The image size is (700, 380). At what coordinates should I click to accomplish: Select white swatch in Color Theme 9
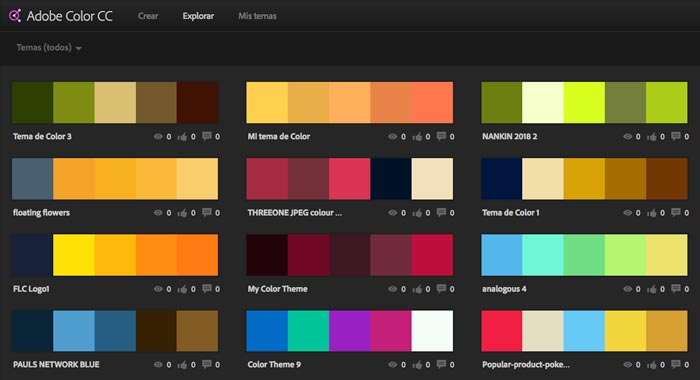[x=432, y=331]
